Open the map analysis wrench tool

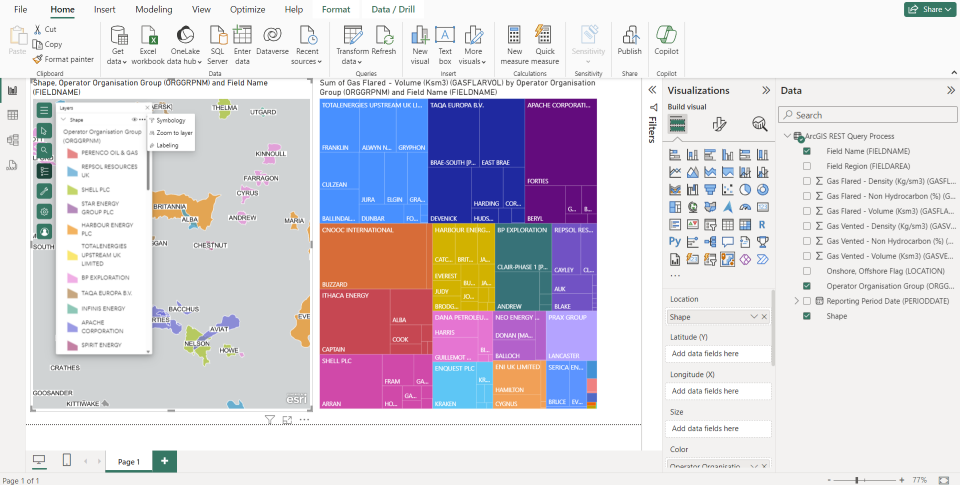click(43, 191)
